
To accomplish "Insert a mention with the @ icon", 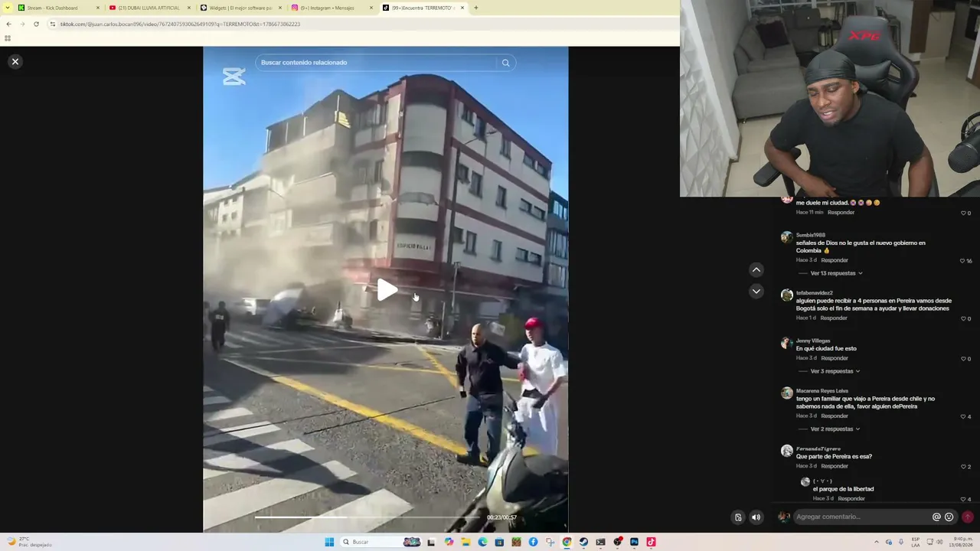I will pyautogui.click(x=936, y=517).
